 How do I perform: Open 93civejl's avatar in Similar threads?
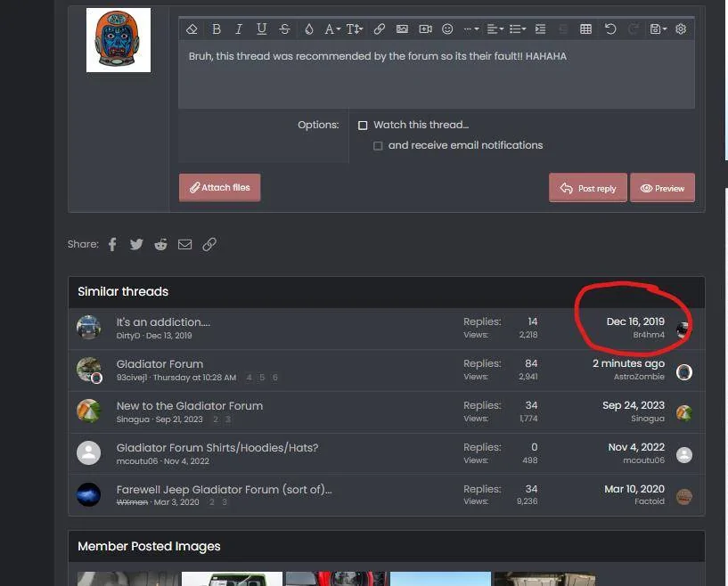89,370
